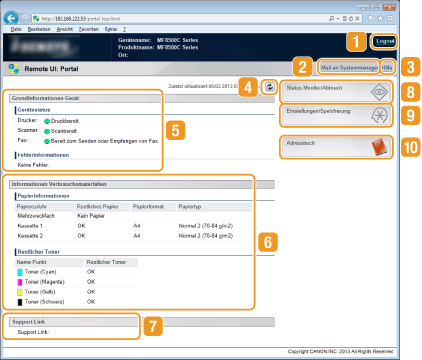
Task: Click the Gelb toner color swatch
Action: point(20,292)
